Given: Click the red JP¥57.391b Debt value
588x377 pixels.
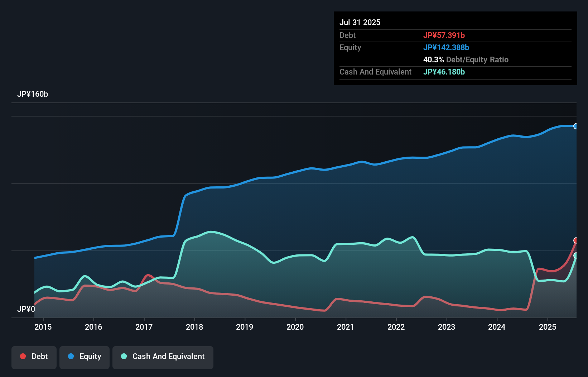Looking at the screenshot, I should coord(444,35).
